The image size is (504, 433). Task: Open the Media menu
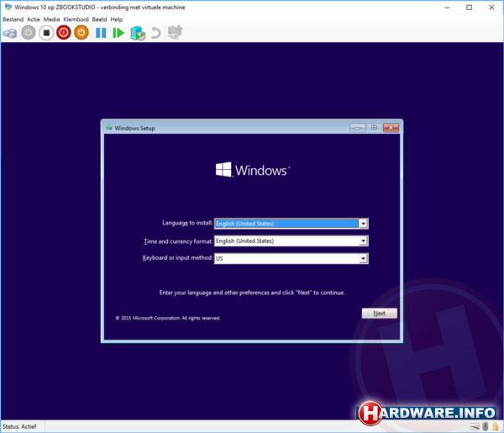coord(52,19)
